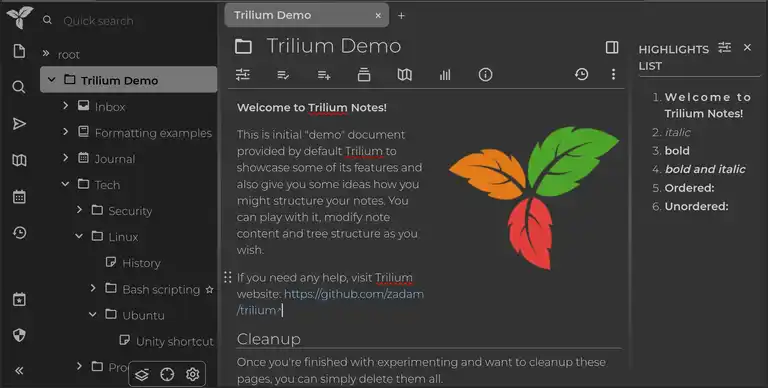Create a new note from sidebar
This screenshot has height=388, width=768.
[19, 51]
